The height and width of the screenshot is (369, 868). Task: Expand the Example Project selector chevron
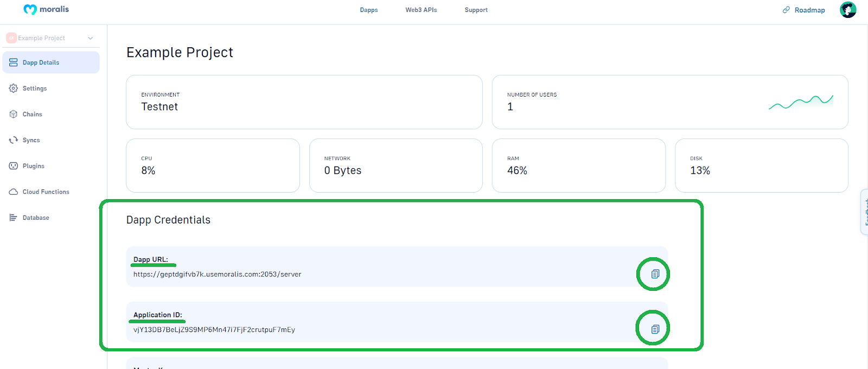click(x=91, y=38)
